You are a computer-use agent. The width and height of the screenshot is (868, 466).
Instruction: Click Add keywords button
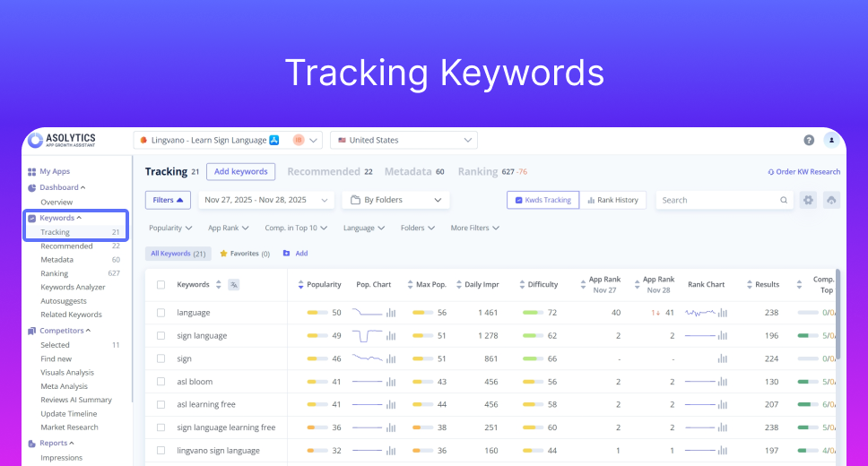coord(241,171)
